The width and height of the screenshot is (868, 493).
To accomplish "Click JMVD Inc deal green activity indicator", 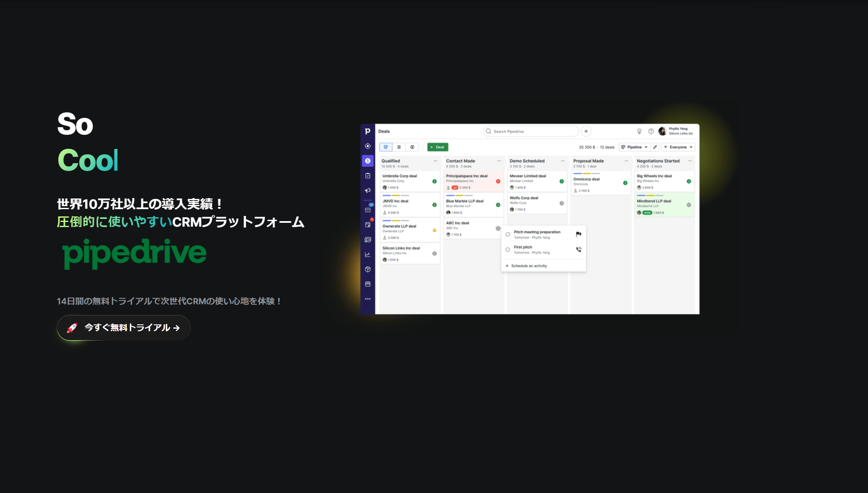I will pos(434,205).
